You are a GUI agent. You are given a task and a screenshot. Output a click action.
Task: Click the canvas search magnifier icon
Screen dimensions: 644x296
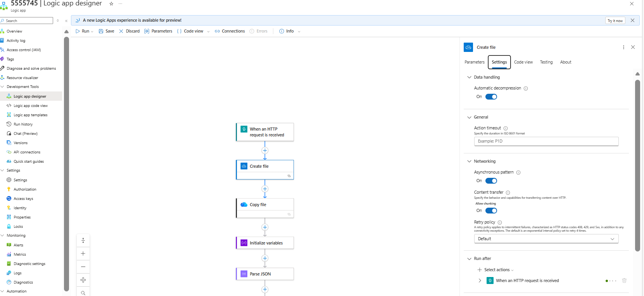tap(83, 293)
